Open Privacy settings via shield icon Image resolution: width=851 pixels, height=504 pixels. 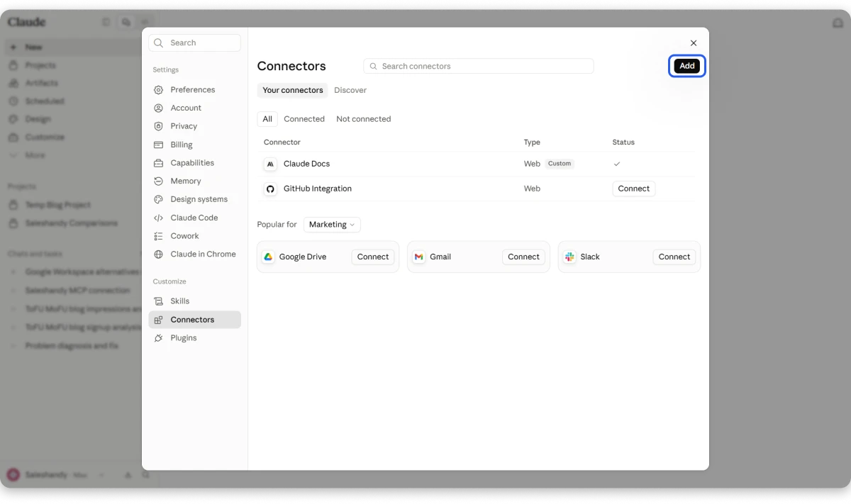click(x=158, y=126)
